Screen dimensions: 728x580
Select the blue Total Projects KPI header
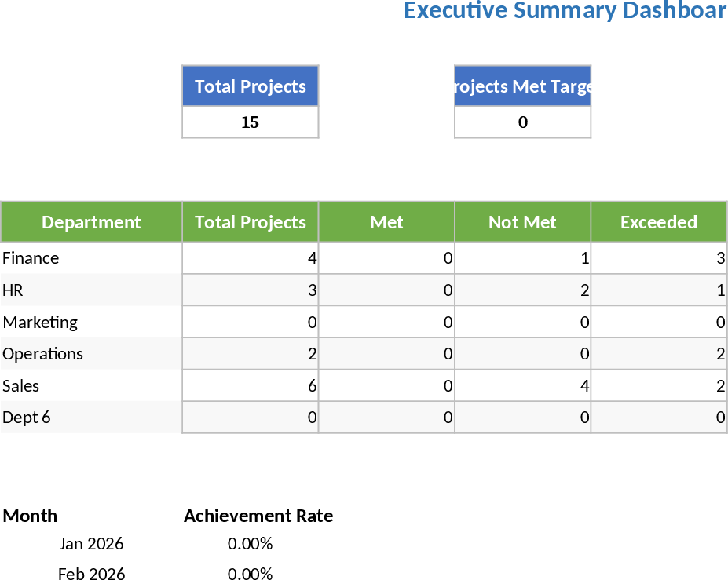point(250,86)
